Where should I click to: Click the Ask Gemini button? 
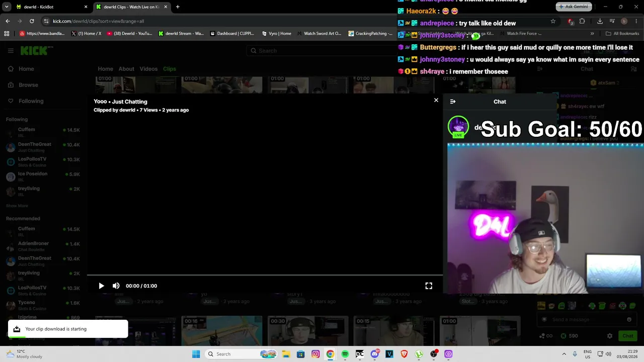point(574,7)
